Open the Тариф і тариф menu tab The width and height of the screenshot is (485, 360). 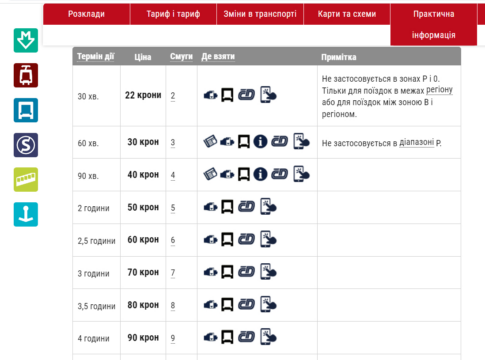pos(173,14)
